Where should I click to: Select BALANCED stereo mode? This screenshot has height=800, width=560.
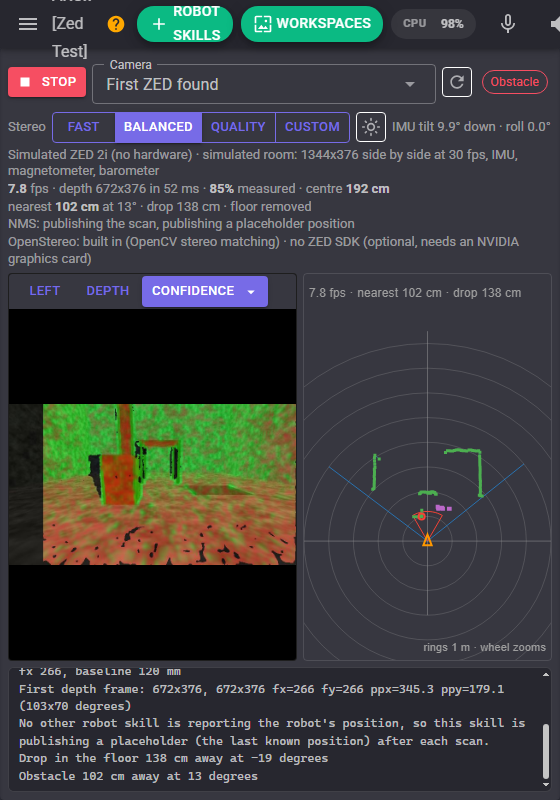[158, 127]
